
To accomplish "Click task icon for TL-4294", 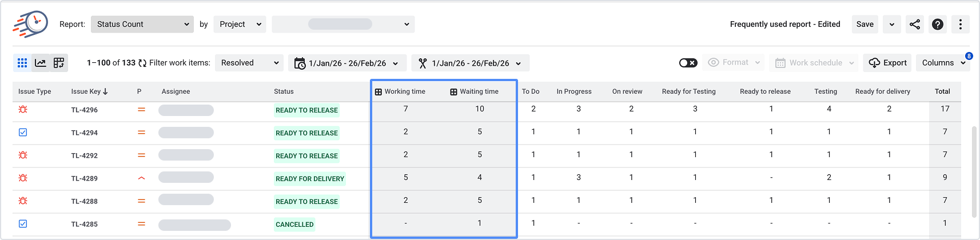I will pyautogui.click(x=23, y=132).
